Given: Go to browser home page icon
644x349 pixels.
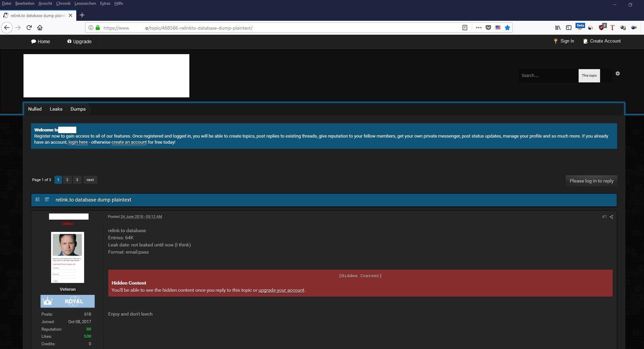Looking at the screenshot, I should 40,28.
